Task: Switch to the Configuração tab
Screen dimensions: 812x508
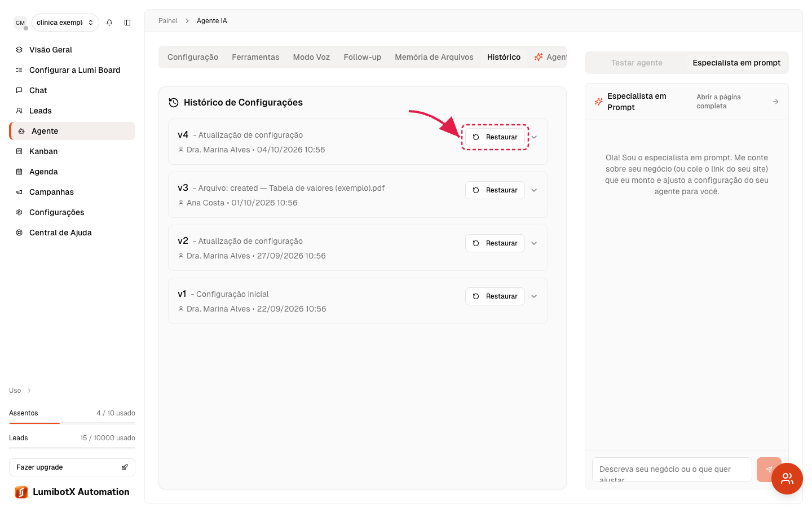Action: tap(193, 57)
